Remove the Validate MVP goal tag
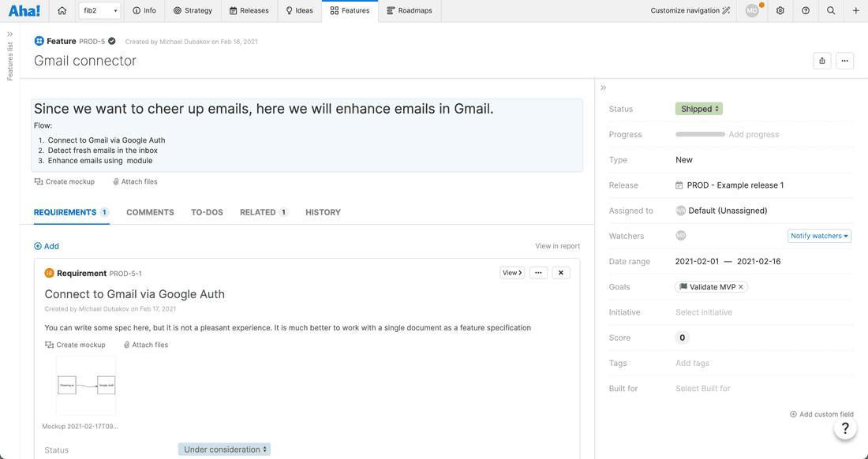 click(x=739, y=286)
